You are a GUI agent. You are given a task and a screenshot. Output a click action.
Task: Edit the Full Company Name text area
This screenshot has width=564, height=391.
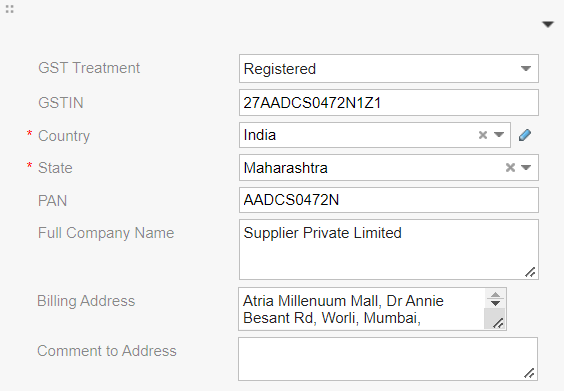tap(389, 249)
